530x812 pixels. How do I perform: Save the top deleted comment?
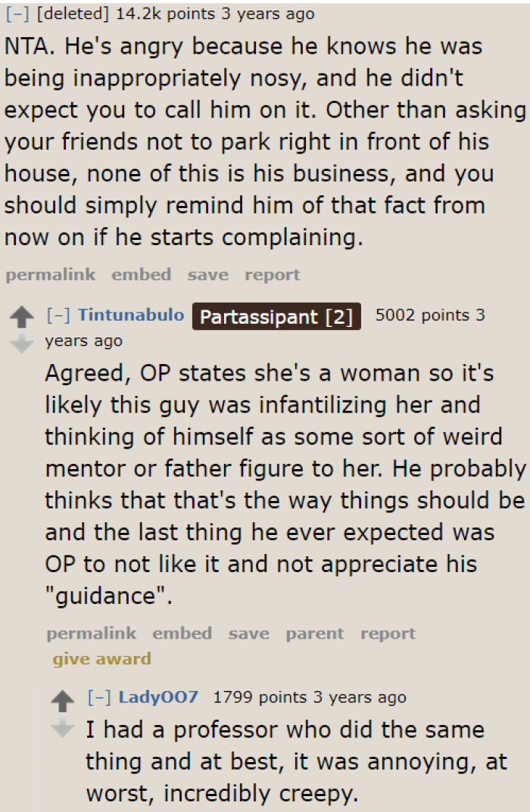(x=207, y=274)
